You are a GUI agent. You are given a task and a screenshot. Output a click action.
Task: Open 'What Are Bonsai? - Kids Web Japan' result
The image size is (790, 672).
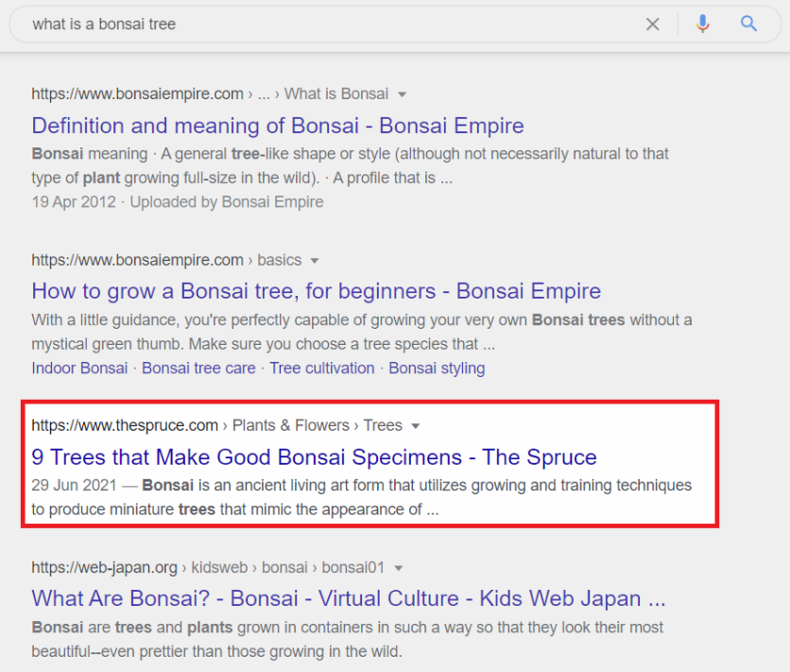click(349, 599)
